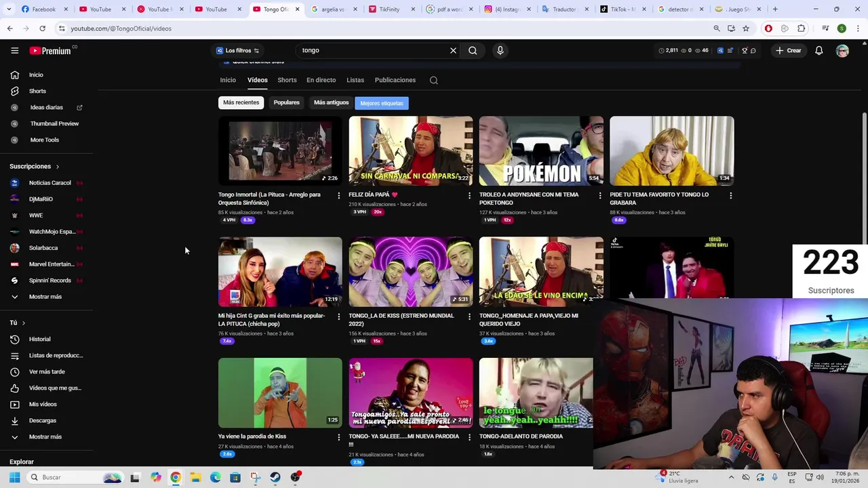Open the Chrome extensions puzzle icon
Viewport: 868px width, 488px height.
click(x=801, y=28)
